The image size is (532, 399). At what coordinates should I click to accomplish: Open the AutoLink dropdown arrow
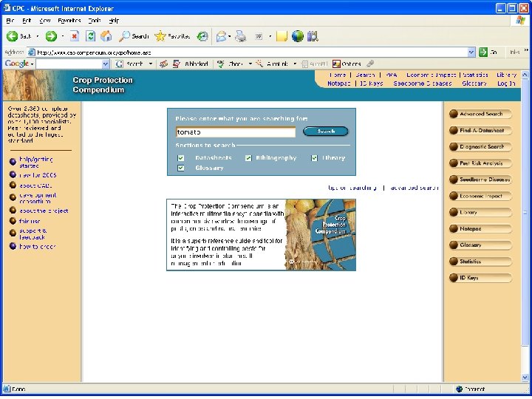click(295, 64)
